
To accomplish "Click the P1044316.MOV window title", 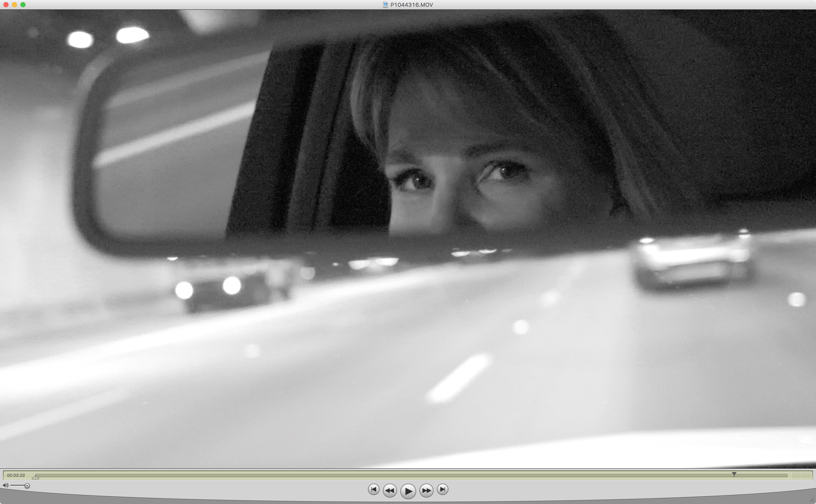I will 412,5.
